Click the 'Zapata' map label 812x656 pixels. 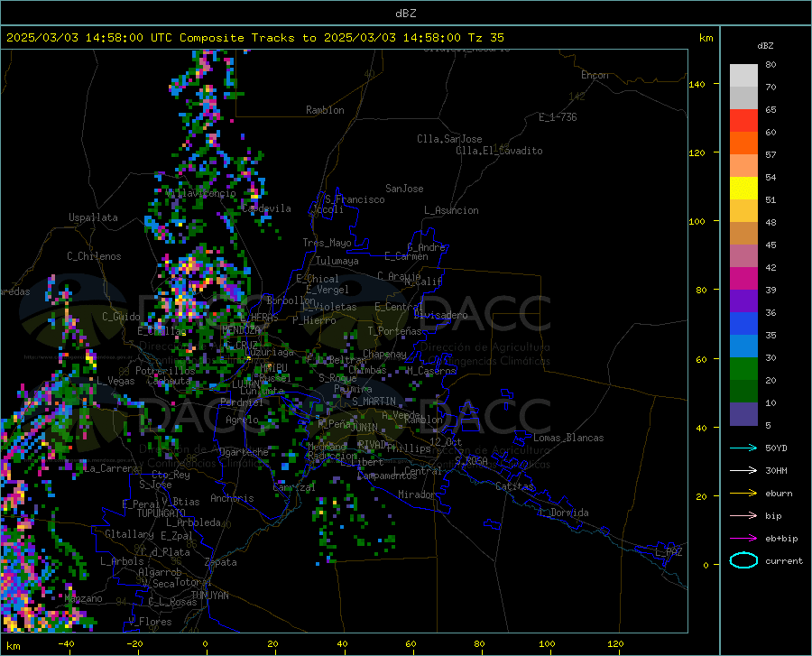pyautogui.click(x=221, y=562)
